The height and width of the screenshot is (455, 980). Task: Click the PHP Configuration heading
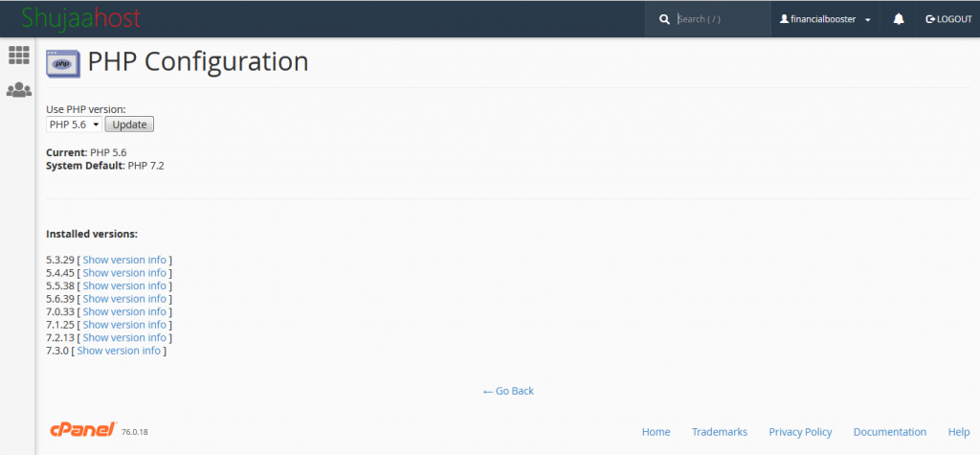(x=198, y=62)
